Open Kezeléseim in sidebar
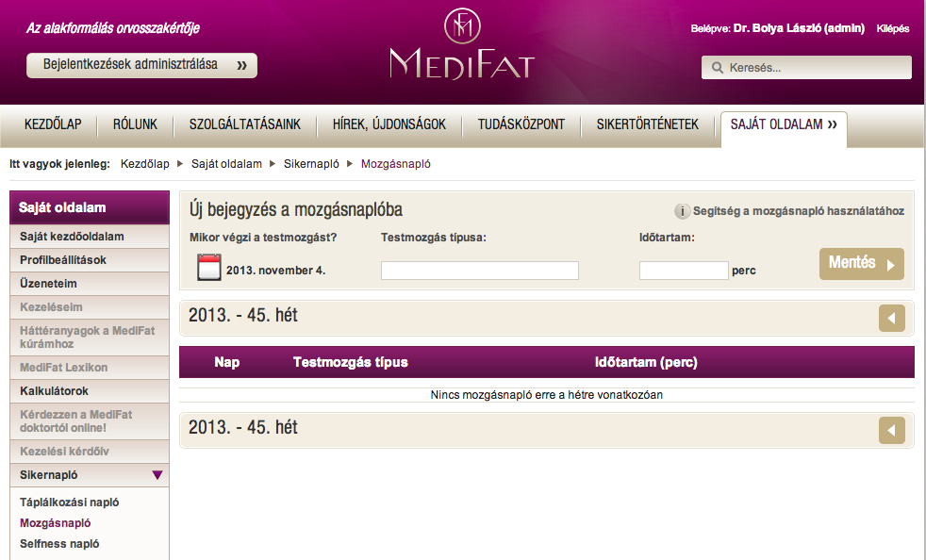The width and height of the screenshot is (926, 560). click(90, 307)
